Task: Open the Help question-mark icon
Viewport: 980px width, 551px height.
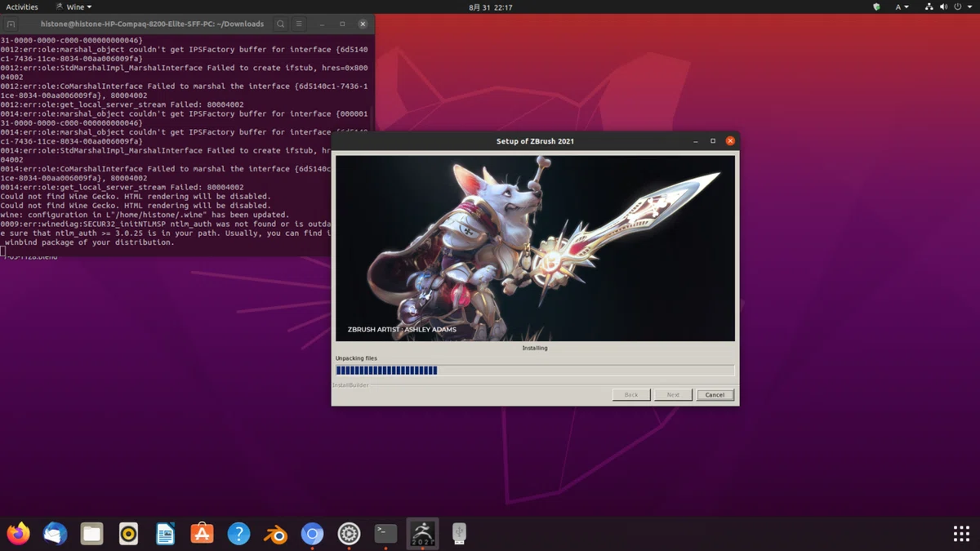Action: click(x=238, y=534)
